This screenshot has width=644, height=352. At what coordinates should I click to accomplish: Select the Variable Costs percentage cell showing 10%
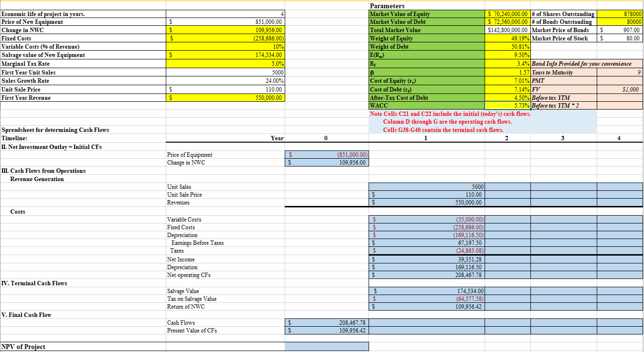[227, 47]
